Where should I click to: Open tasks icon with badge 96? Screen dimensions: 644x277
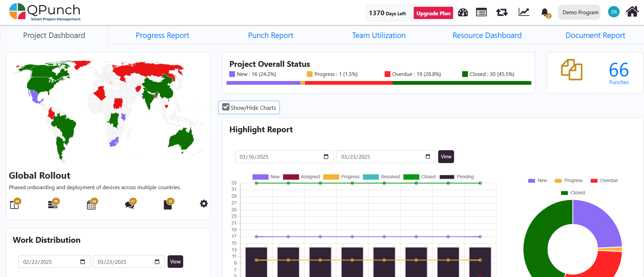click(53, 203)
